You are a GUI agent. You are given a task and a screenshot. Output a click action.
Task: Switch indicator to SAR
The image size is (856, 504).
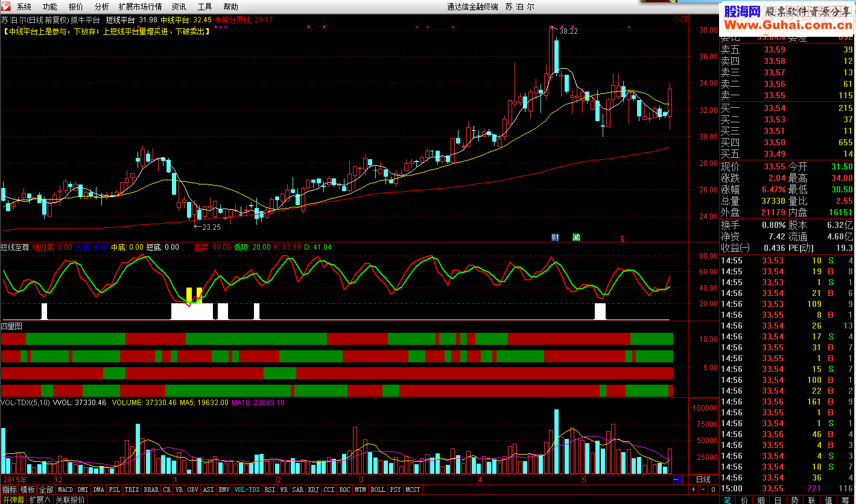pos(297,490)
